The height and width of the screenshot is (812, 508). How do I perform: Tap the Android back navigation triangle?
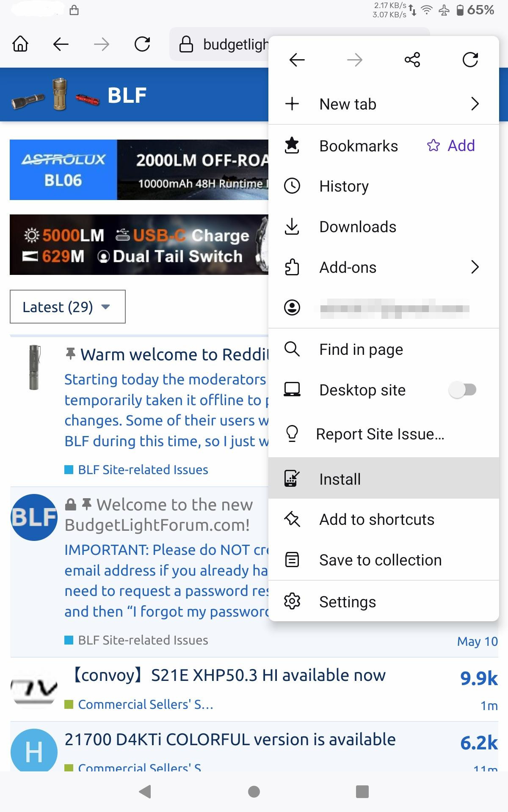point(145,792)
